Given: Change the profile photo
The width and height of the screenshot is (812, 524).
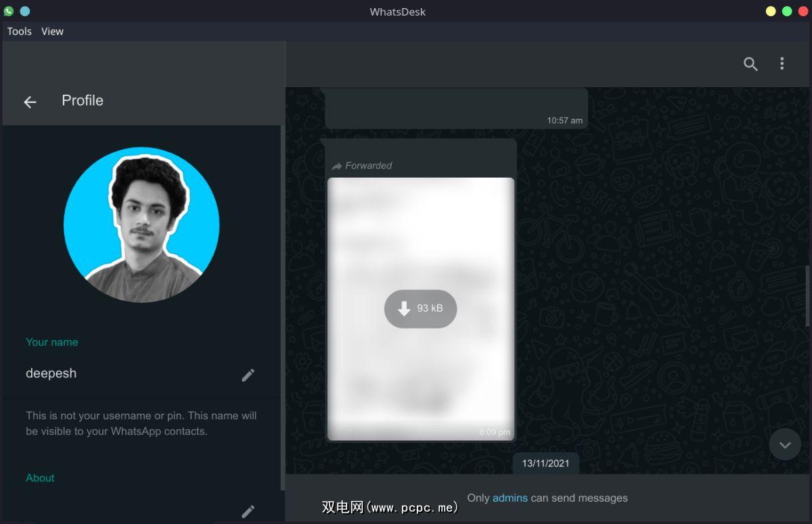Looking at the screenshot, I should point(141,224).
